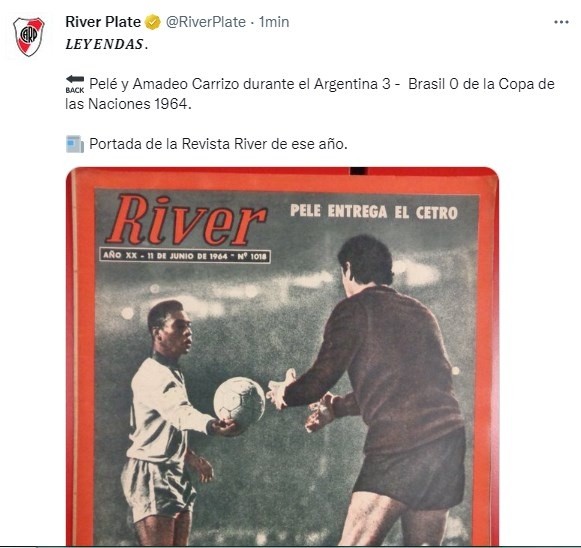Click the PELE ENTREGA EL CETRO headline

[x=374, y=212]
